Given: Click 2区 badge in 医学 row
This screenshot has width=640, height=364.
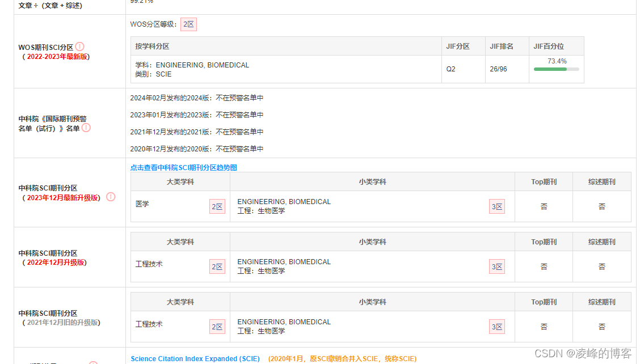Looking at the screenshot, I should coord(217,206).
